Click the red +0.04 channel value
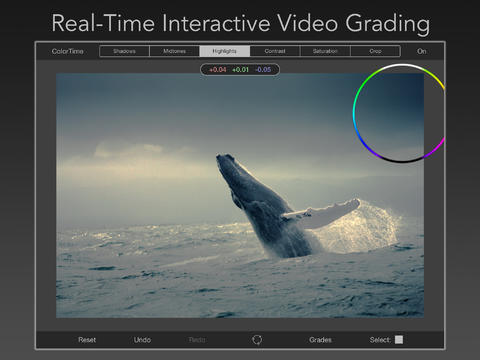 pyautogui.click(x=218, y=70)
